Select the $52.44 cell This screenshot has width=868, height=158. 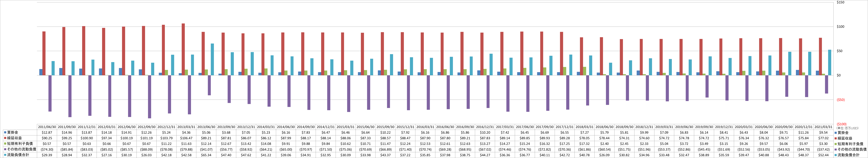tap(824, 155)
